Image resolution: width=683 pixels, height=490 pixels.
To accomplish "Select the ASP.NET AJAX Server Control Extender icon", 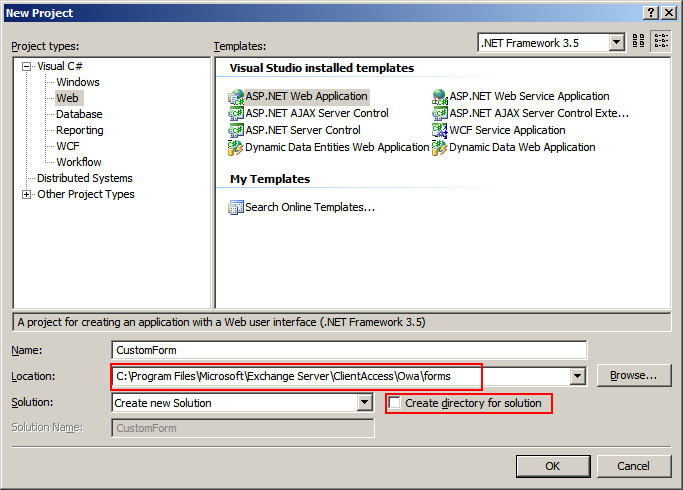I will click(440, 114).
